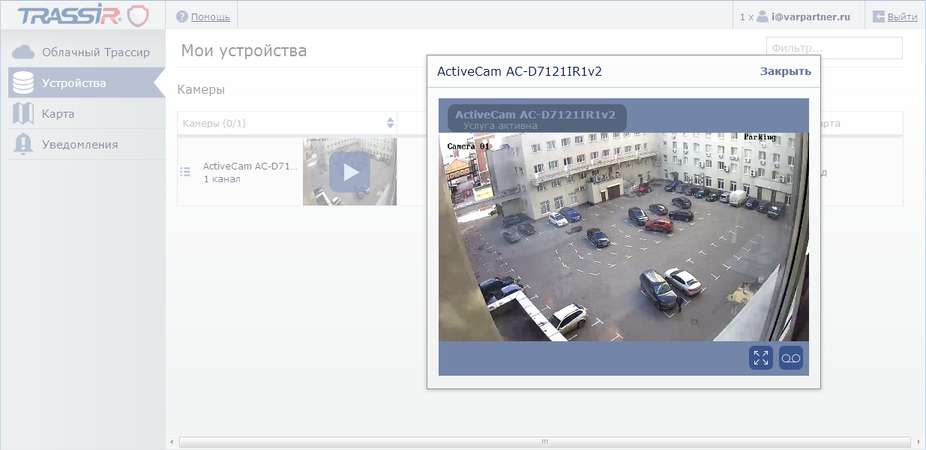This screenshot has width=926, height=450.
Task: Click the question mark help icon
Action: click(x=182, y=17)
